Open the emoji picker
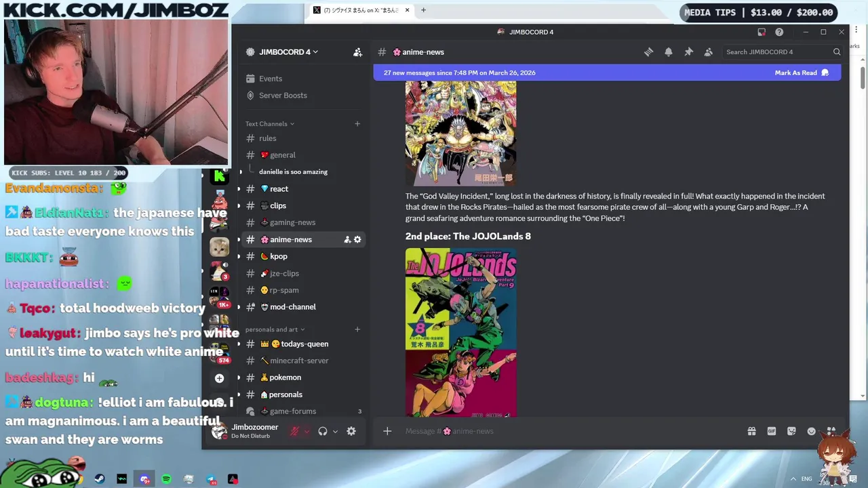 click(811, 431)
